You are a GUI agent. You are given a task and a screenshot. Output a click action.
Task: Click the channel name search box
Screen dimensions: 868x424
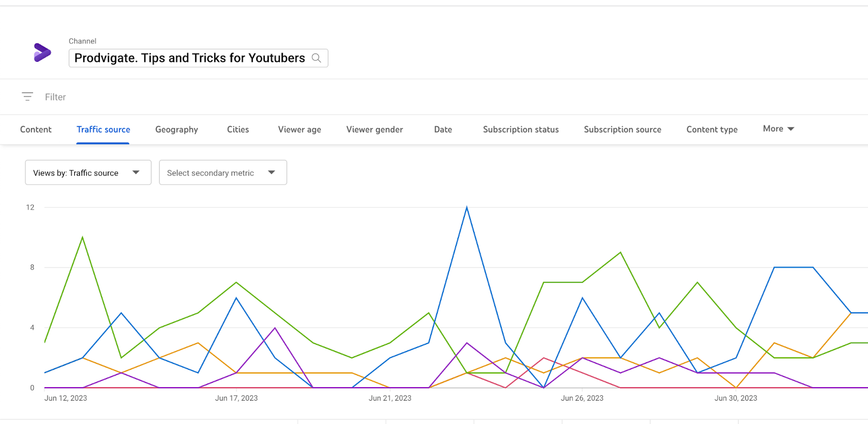(190, 58)
